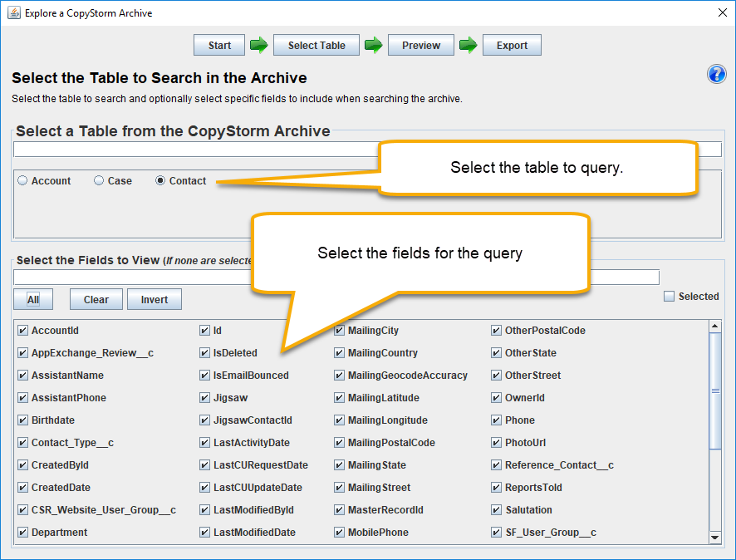
Task: Uncheck the SF_User_Group__c field
Action: tap(496, 533)
